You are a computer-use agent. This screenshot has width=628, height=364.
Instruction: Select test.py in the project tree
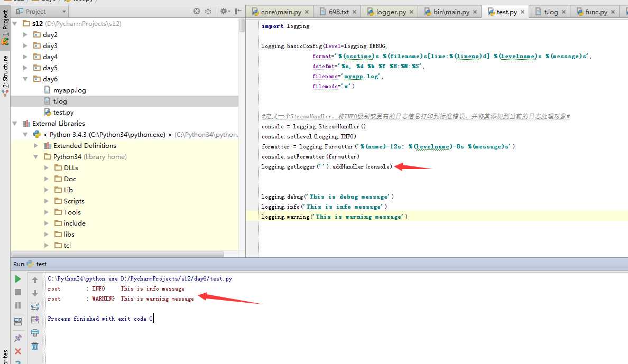(63, 113)
